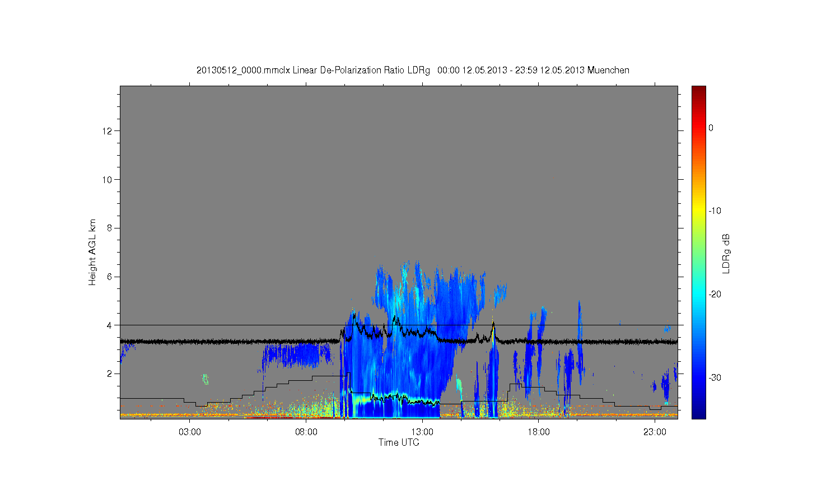Click the 12 km height tick label

click(x=108, y=131)
